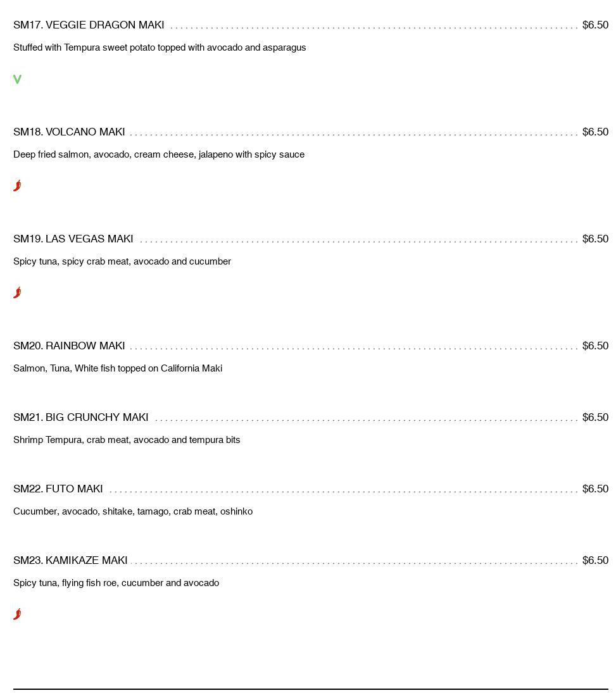Click the chili pepper under Volcano Maki

pos(17,185)
